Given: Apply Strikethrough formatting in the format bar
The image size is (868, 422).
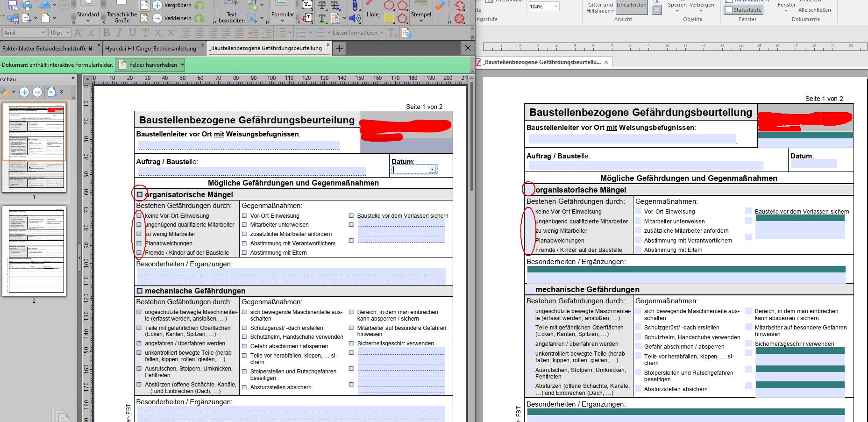Looking at the screenshot, I should pyautogui.click(x=146, y=33).
